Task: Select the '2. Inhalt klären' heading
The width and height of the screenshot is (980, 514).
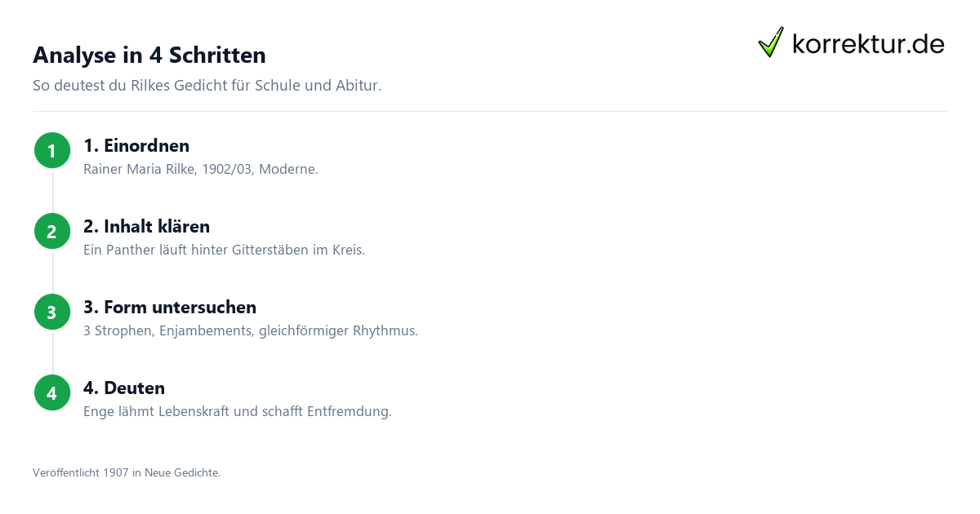Action: click(x=146, y=227)
